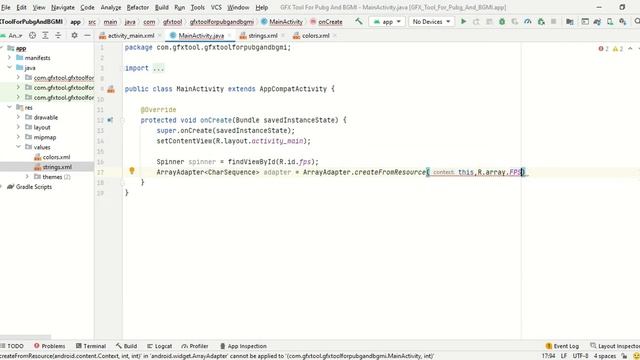Viewport: 640px width, 360px height.
Task: Expand the drawable folder
Action: 18,117
